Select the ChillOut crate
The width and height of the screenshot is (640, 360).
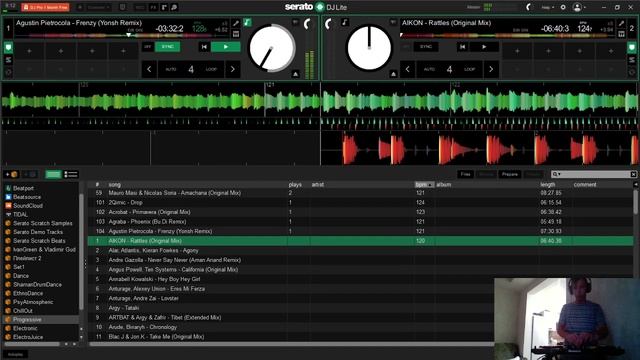tap(22, 311)
